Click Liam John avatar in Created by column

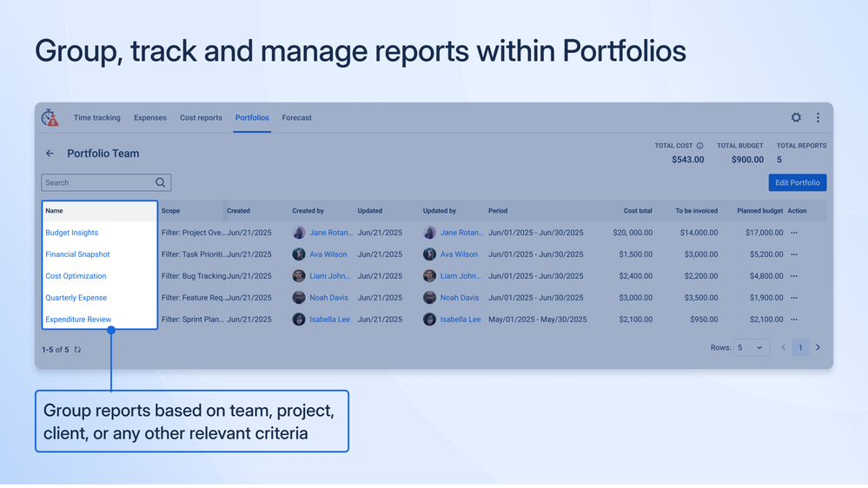(x=299, y=276)
